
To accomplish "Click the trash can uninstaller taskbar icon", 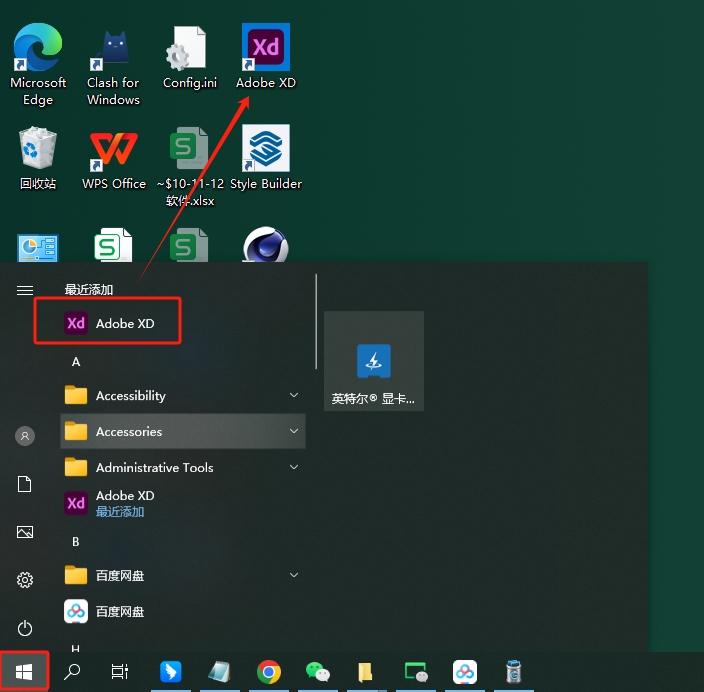I will coord(514,672).
